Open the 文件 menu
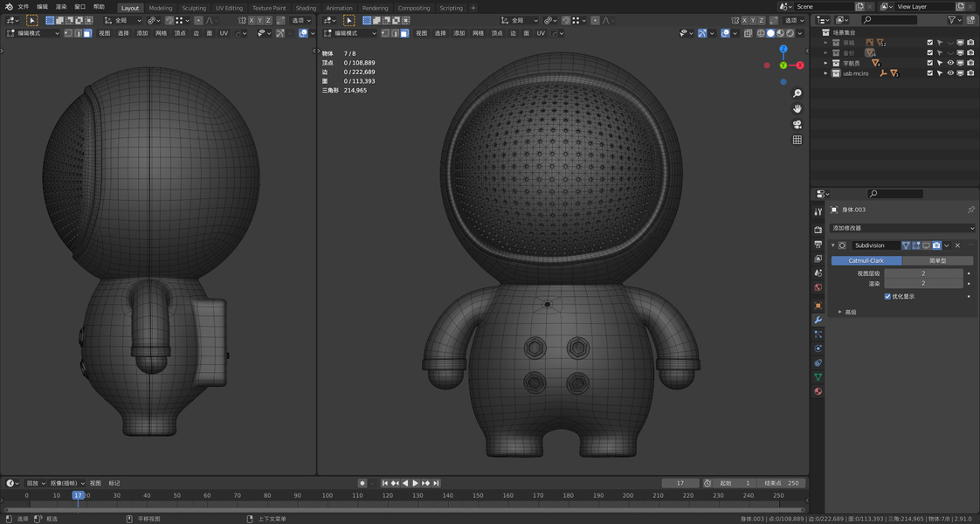This screenshot has width=980, height=524. point(23,7)
